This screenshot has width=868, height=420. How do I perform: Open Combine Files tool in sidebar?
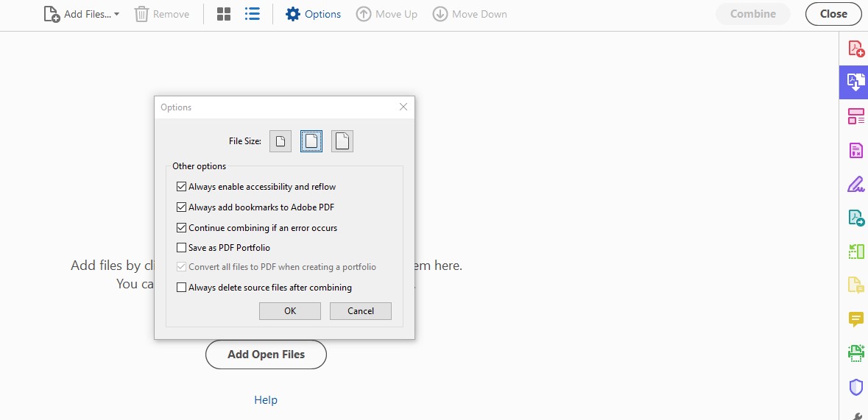click(856, 82)
